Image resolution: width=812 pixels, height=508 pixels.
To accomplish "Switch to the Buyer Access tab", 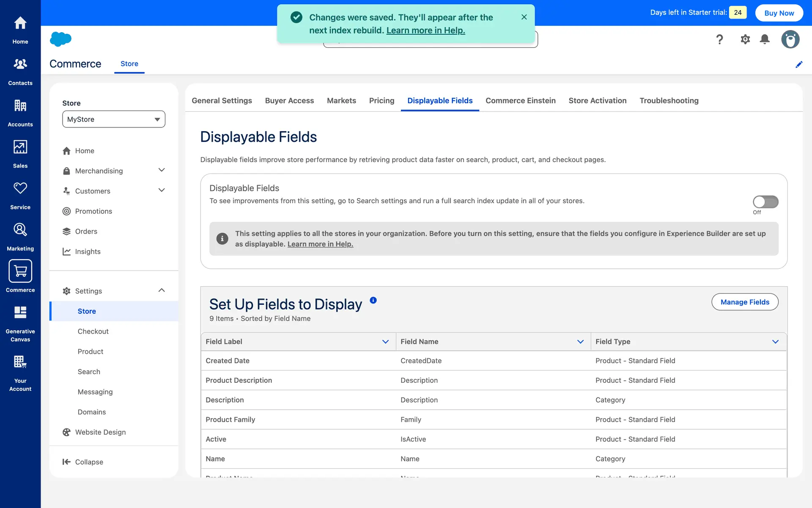I will [289, 101].
